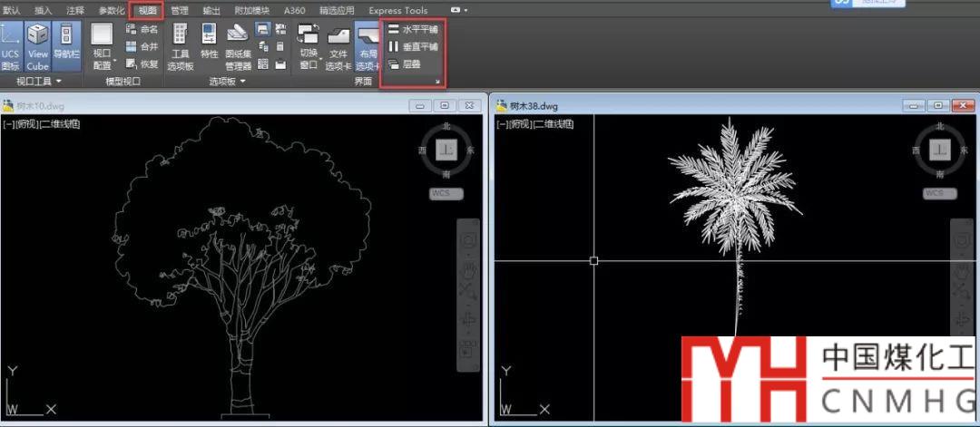Expand the 视口配置 dropdown

pos(102,65)
